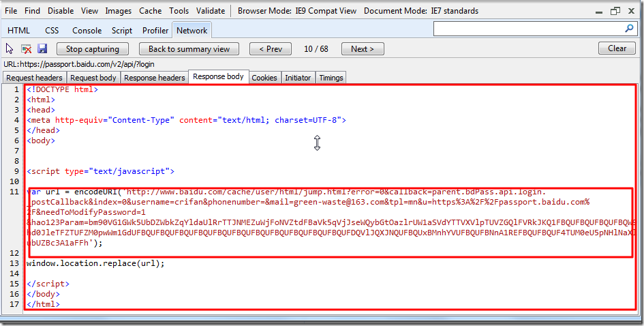Open the View menu
Screen dimensions: 644x326
(89, 11)
